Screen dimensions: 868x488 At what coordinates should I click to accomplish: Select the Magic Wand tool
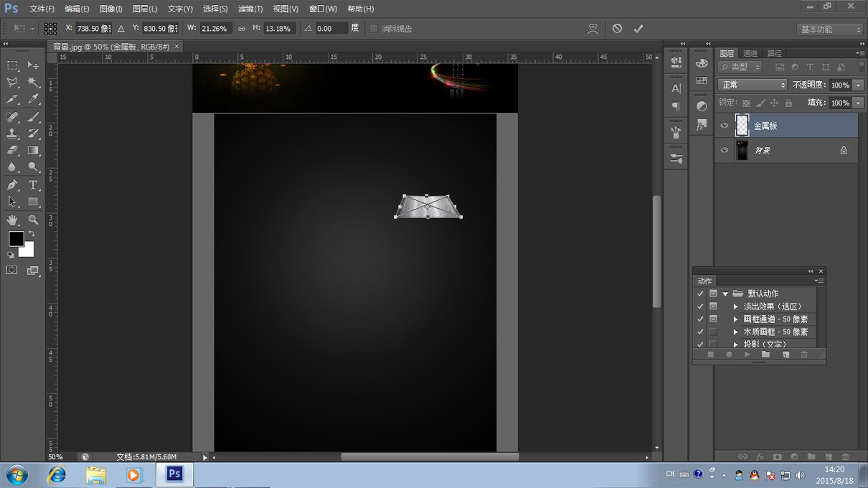(x=33, y=83)
